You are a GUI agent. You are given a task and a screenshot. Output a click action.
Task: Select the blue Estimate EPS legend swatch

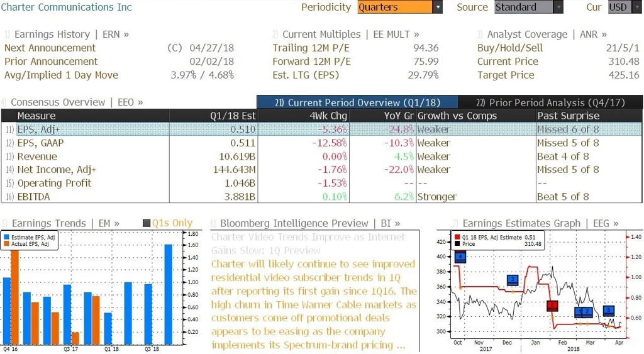(x=6, y=238)
